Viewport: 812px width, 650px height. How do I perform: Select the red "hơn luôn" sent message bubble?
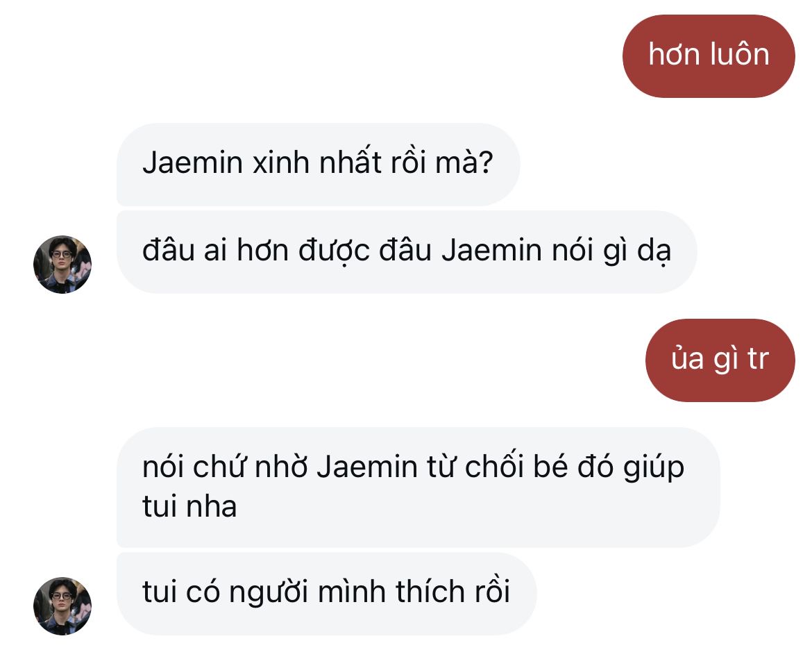coord(709,56)
